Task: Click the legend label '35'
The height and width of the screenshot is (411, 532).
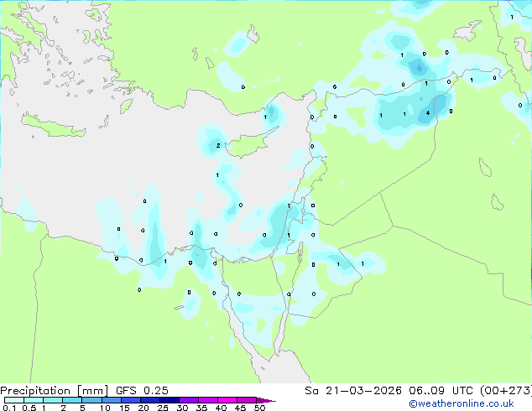Action: [201, 408]
